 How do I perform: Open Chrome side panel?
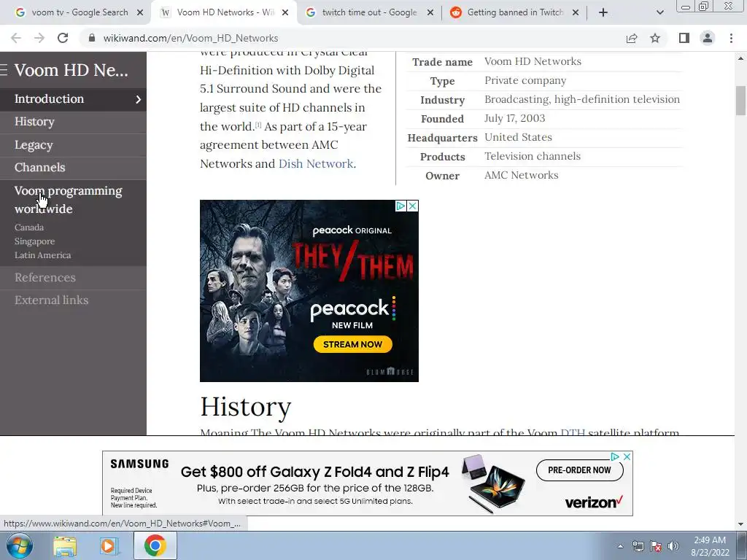click(684, 38)
